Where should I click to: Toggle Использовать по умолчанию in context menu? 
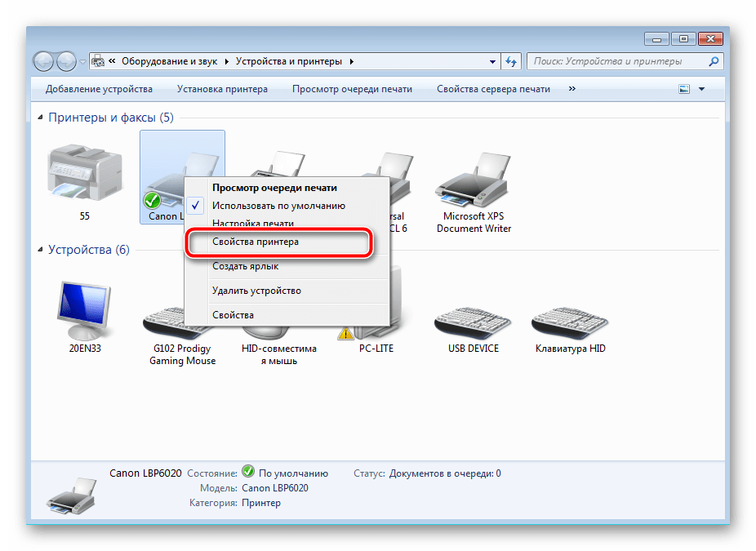(278, 206)
